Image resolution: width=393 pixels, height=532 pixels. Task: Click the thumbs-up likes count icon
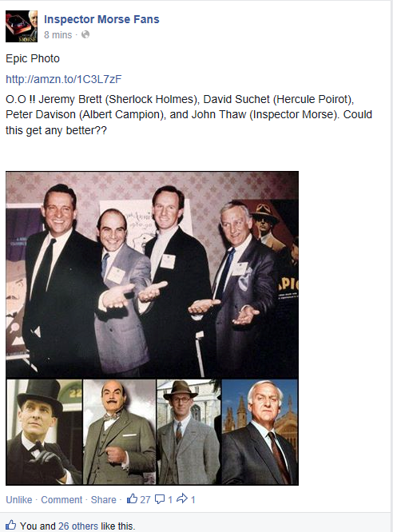(132, 498)
